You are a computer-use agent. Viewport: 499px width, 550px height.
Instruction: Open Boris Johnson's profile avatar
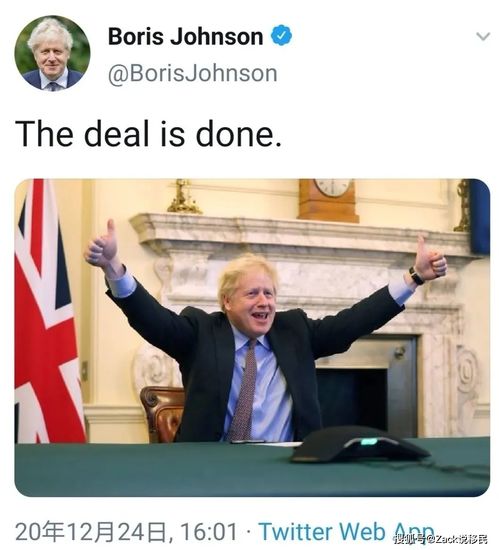coord(52,53)
